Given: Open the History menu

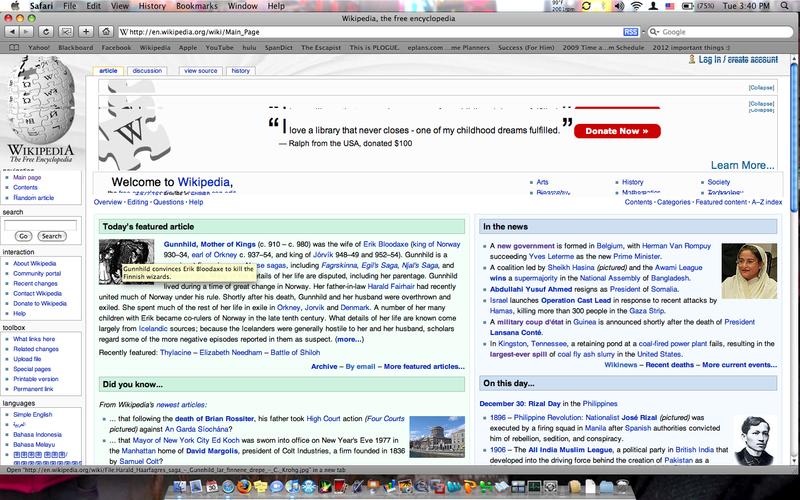Looking at the screenshot, I should tap(152, 6).
